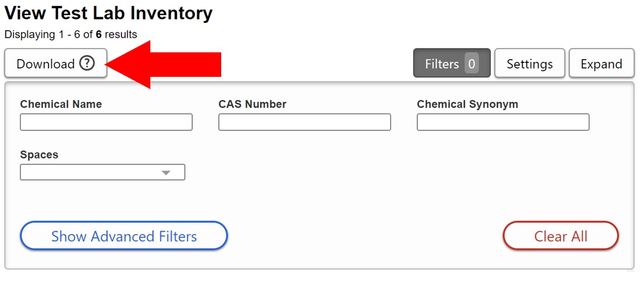This screenshot has width=644, height=284.
Task: Click into the CAS Number field
Action: 304,122
